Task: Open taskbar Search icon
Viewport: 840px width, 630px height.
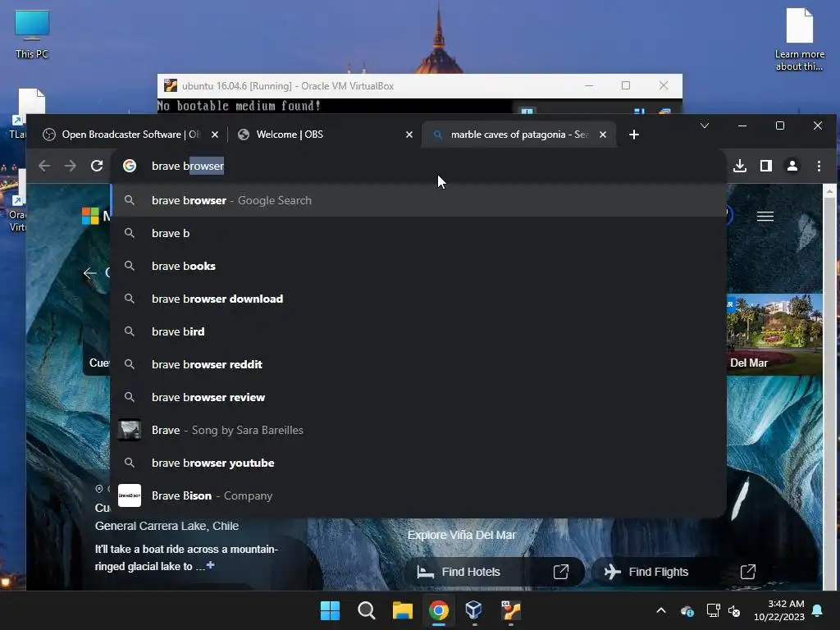Action: click(367, 610)
